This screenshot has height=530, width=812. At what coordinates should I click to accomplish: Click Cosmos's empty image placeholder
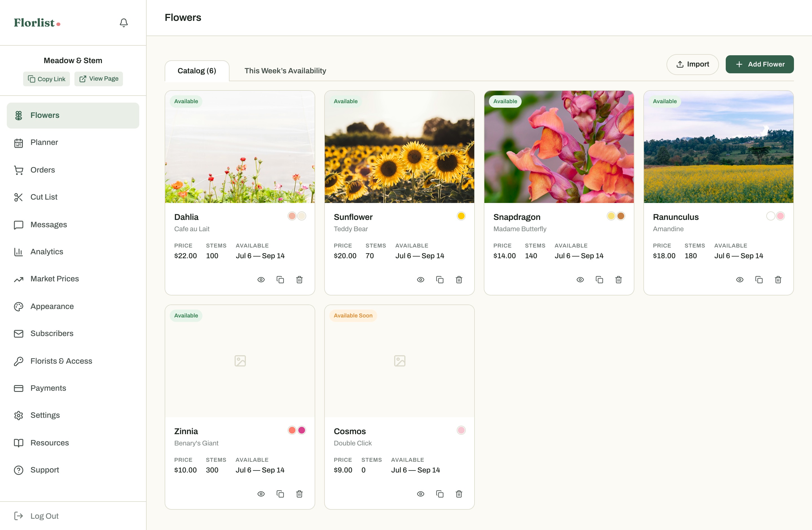click(400, 361)
